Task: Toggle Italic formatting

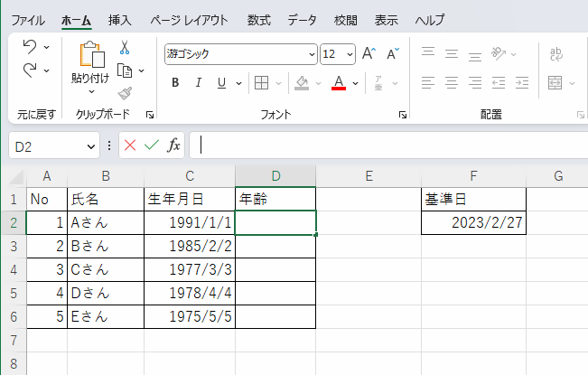Action: click(199, 83)
